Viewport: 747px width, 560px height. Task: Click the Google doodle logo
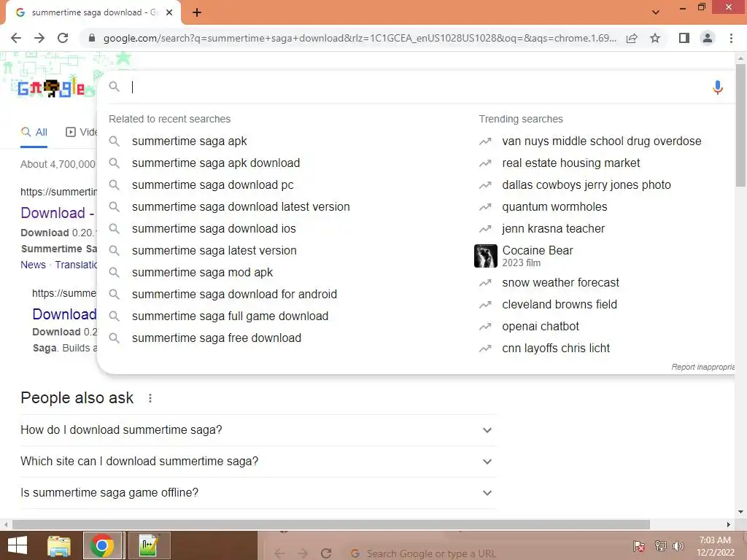tap(52, 88)
